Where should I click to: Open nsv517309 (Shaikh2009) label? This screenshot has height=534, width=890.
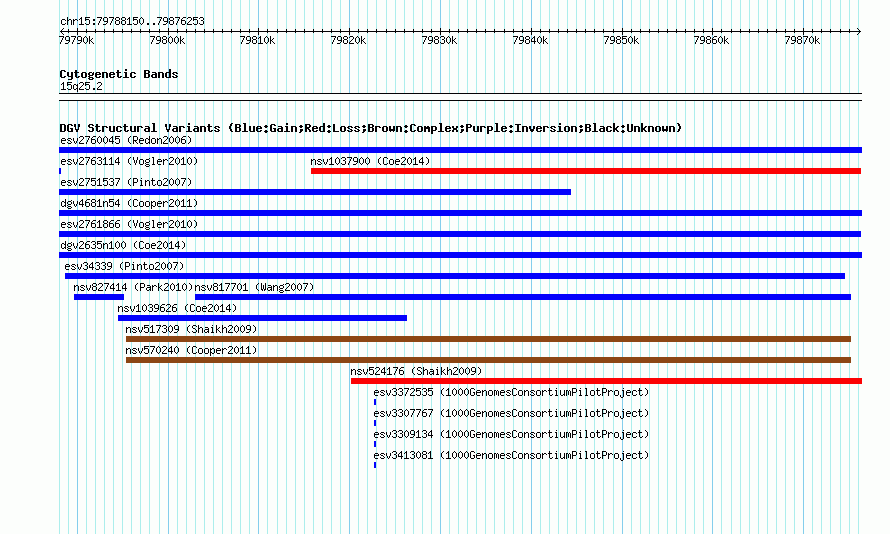pyautogui.click(x=191, y=329)
